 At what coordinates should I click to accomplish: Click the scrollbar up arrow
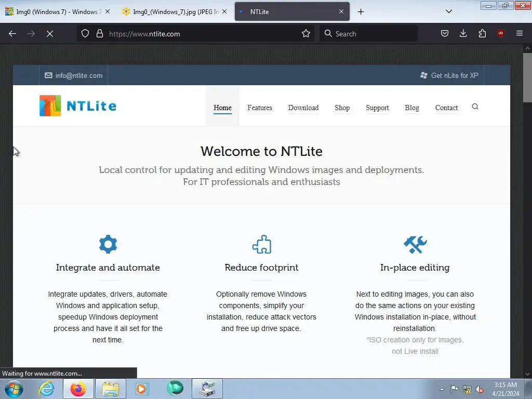tap(527, 48)
